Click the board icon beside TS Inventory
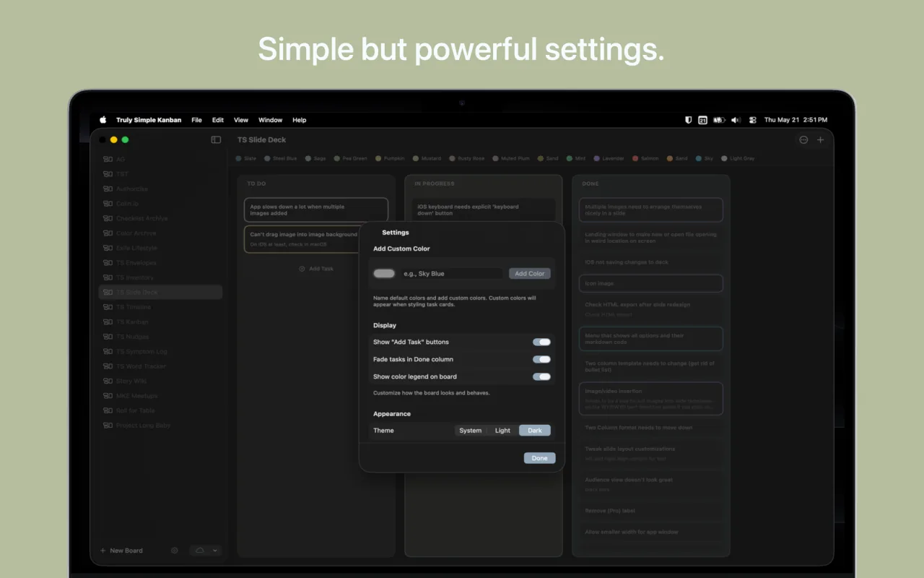The width and height of the screenshot is (924, 578). (x=108, y=278)
